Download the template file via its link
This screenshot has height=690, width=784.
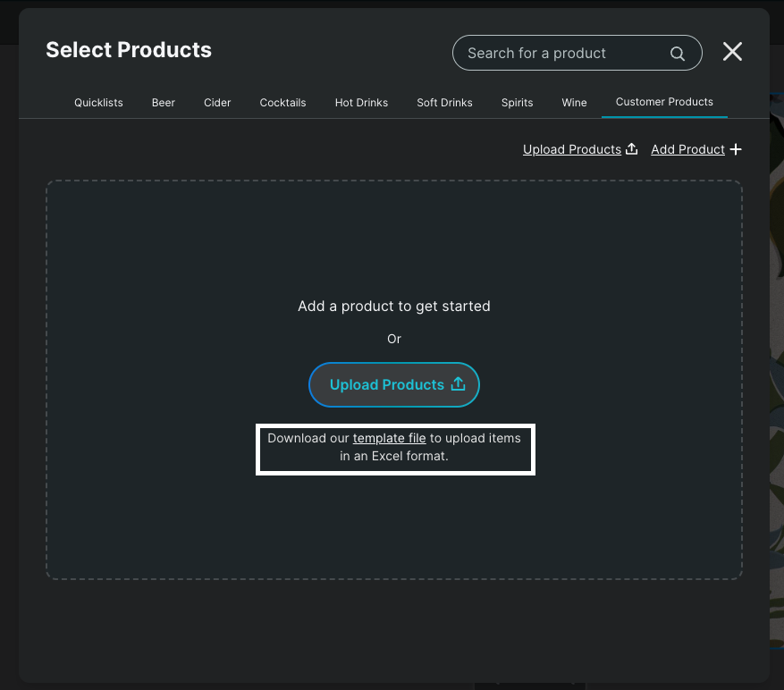(x=389, y=438)
